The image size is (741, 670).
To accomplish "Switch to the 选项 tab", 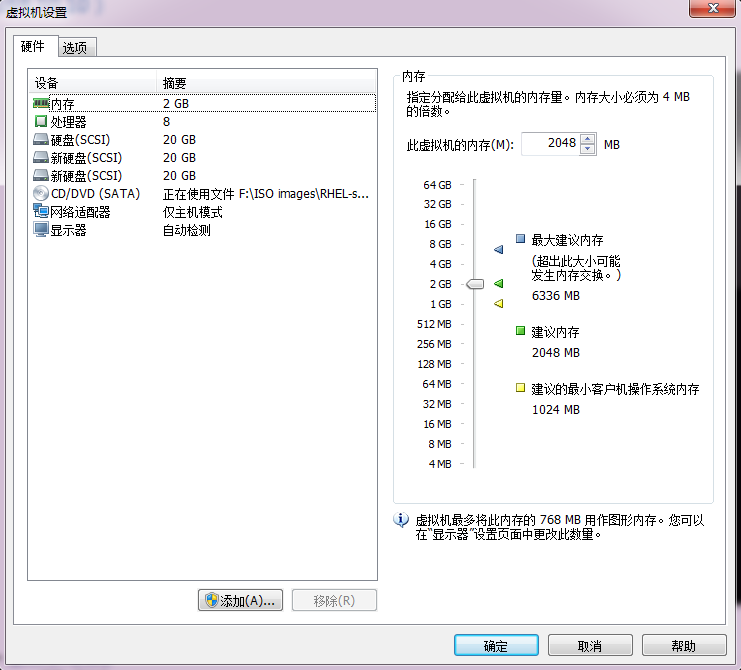I will click(x=74, y=47).
